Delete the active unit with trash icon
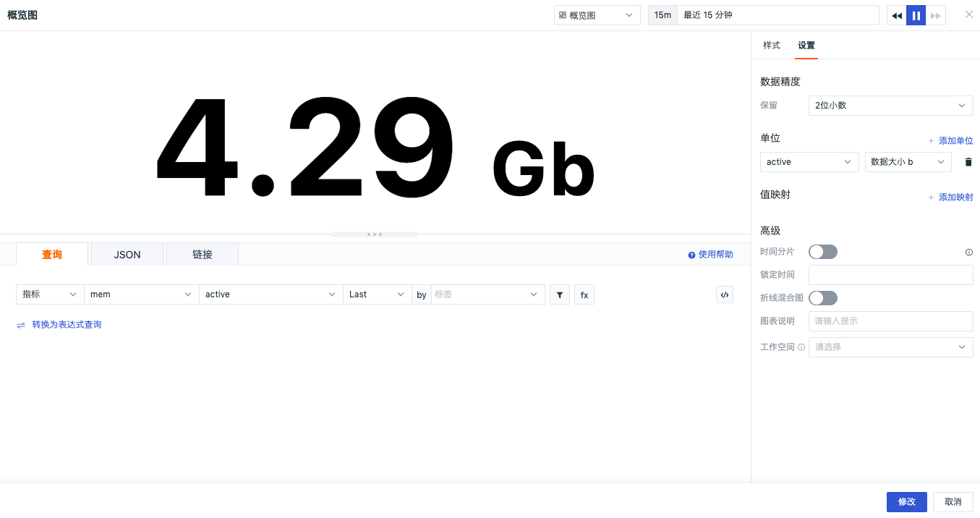The width and height of the screenshot is (980, 518). click(968, 162)
